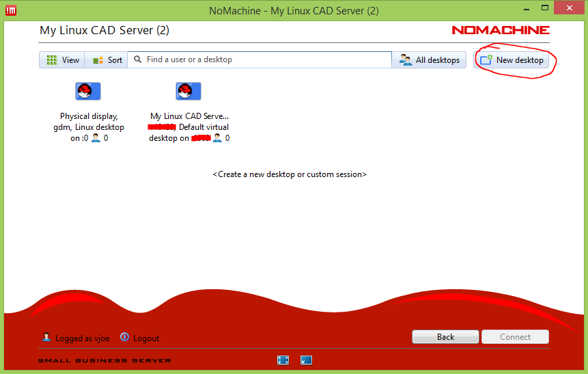Click the NoMachine app icon in title bar
Screen dimensions: 588x374
[11, 10]
